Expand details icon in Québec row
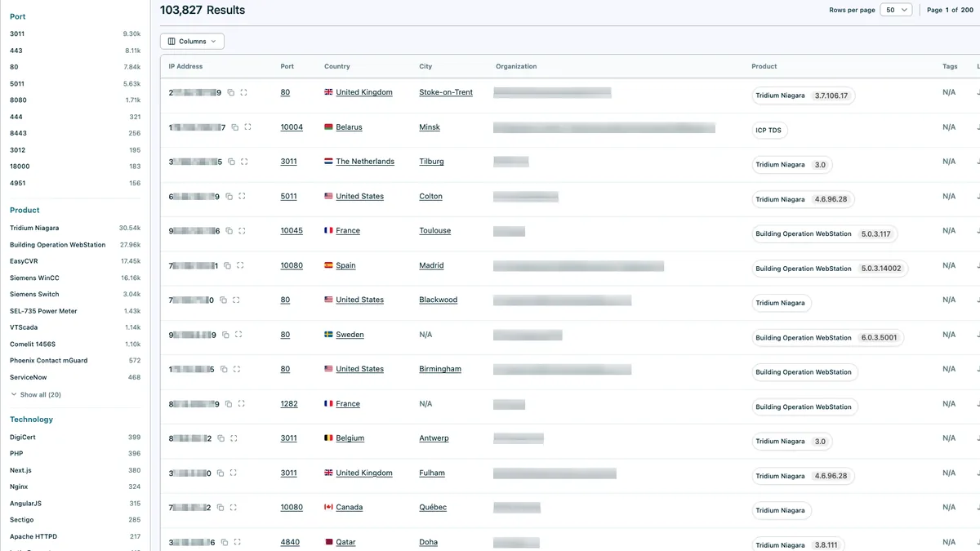This screenshot has width=980, height=551. pyautogui.click(x=234, y=508)
